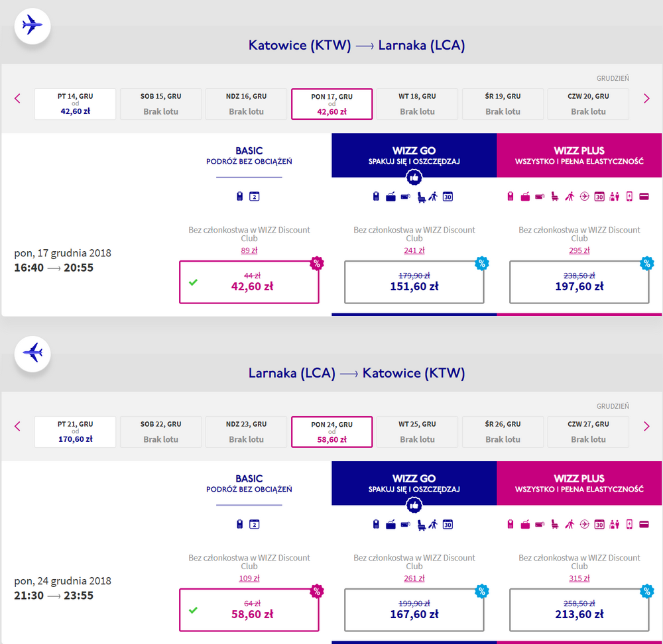Click the pink percent badge on 42,60 zł fare

coord(317,263)
